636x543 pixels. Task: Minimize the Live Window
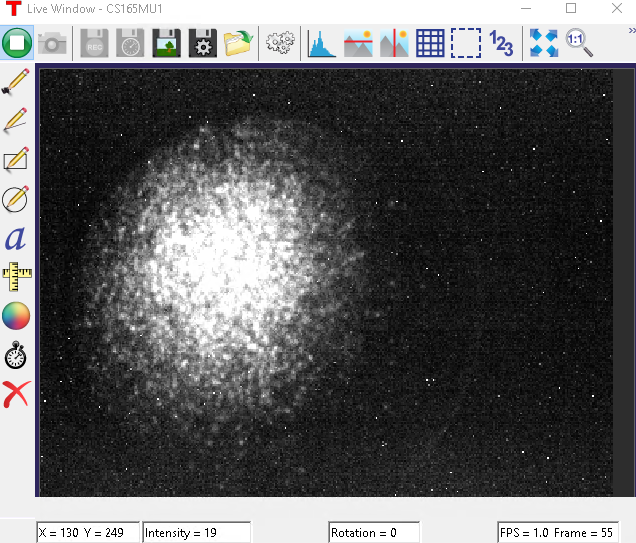[x=526, y=8]
